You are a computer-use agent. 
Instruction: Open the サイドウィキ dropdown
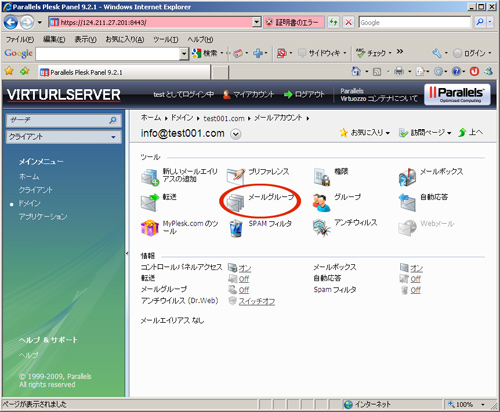[x=345, y=53]
